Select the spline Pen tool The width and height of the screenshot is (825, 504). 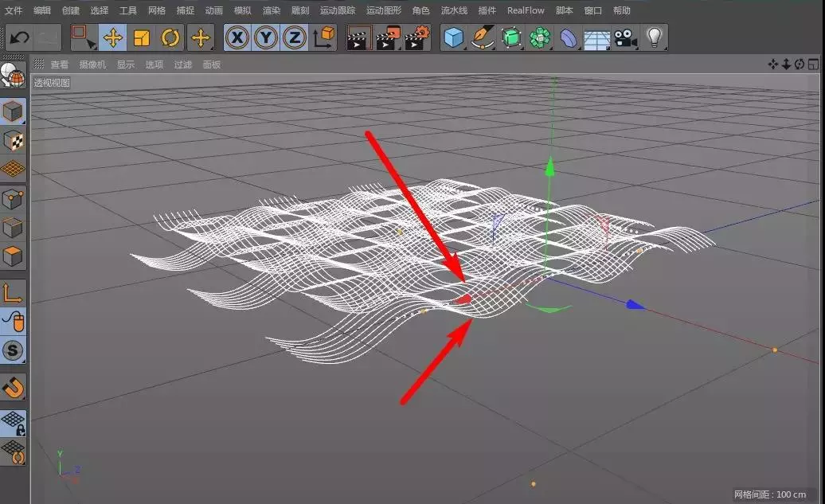click(x=483, y=37)
